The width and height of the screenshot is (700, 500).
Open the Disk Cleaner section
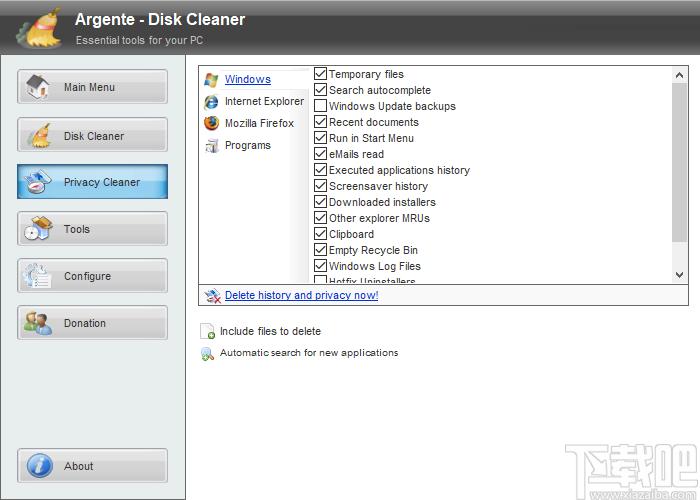click(x=92, y=135)
